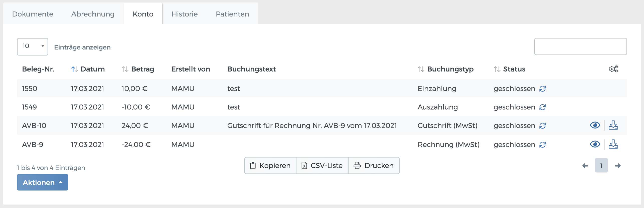Select AVB-10 Beleg-Nr. cell
Viewport: 644px width, 208px height.
pos(34,125)
